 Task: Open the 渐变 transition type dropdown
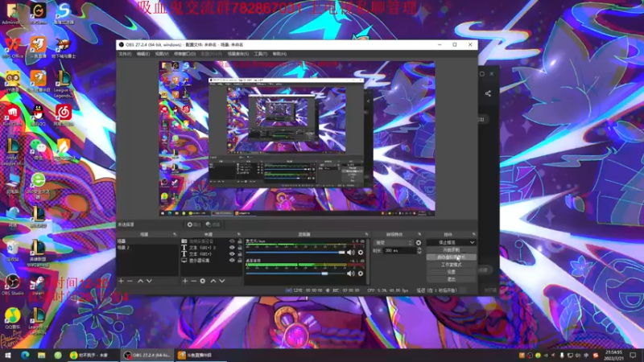(x=393, y=243)
